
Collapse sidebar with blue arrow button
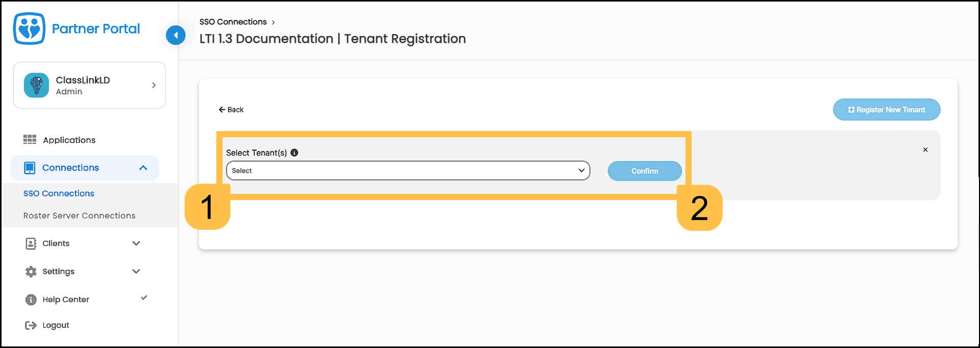point(176,35)
